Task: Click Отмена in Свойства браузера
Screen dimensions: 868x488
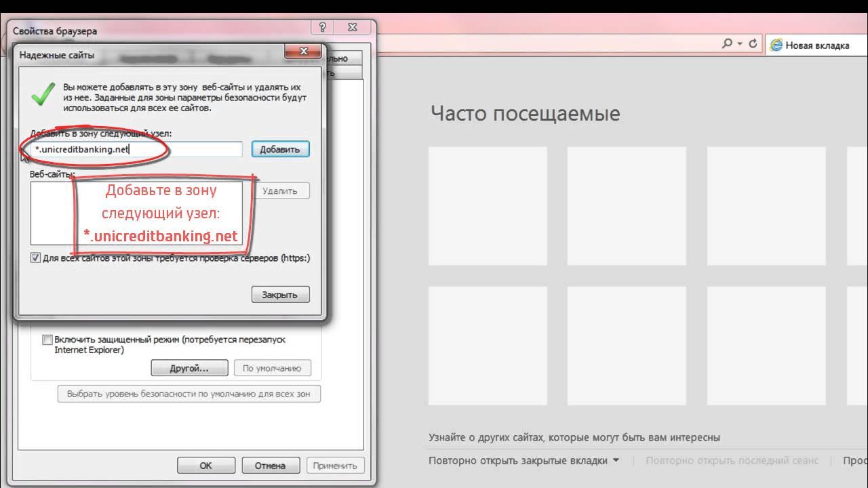Action: 270,466
